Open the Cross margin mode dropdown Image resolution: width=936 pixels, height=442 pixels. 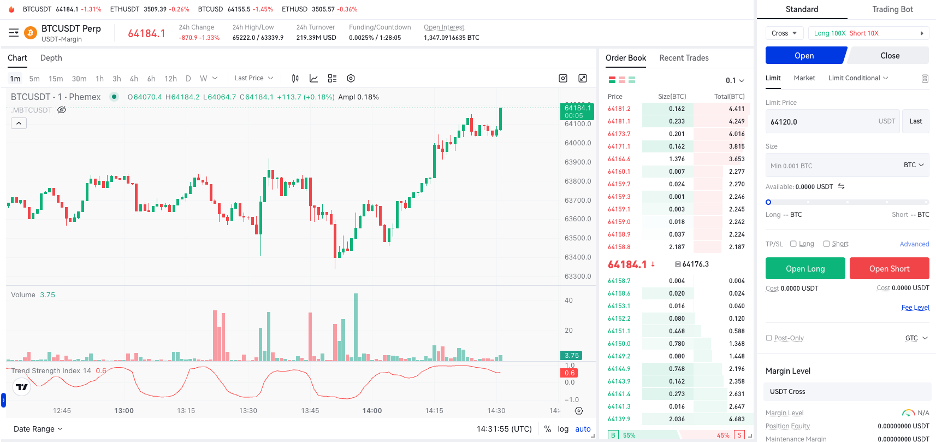point(781,33)
